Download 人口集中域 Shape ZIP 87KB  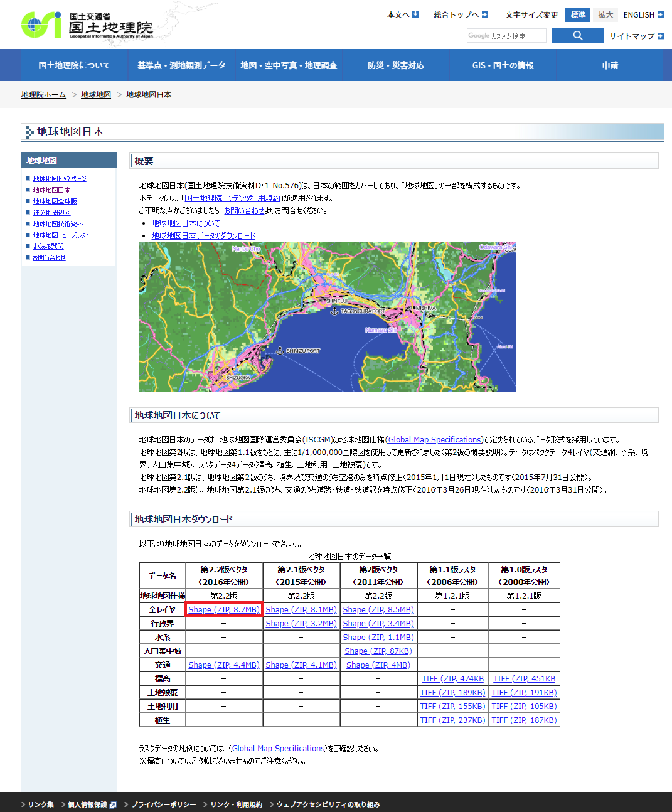tap(378, 651)
